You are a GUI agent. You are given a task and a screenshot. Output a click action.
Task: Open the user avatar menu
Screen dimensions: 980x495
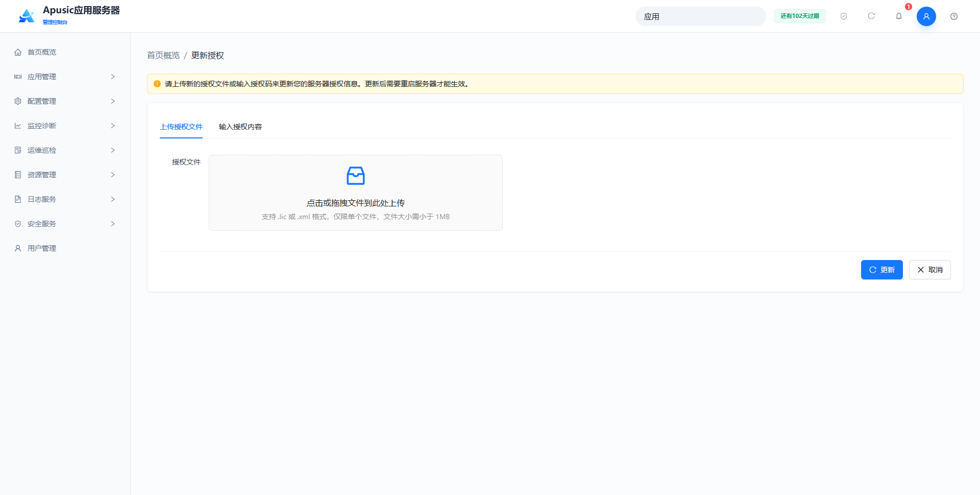click(x=926, y=16)
